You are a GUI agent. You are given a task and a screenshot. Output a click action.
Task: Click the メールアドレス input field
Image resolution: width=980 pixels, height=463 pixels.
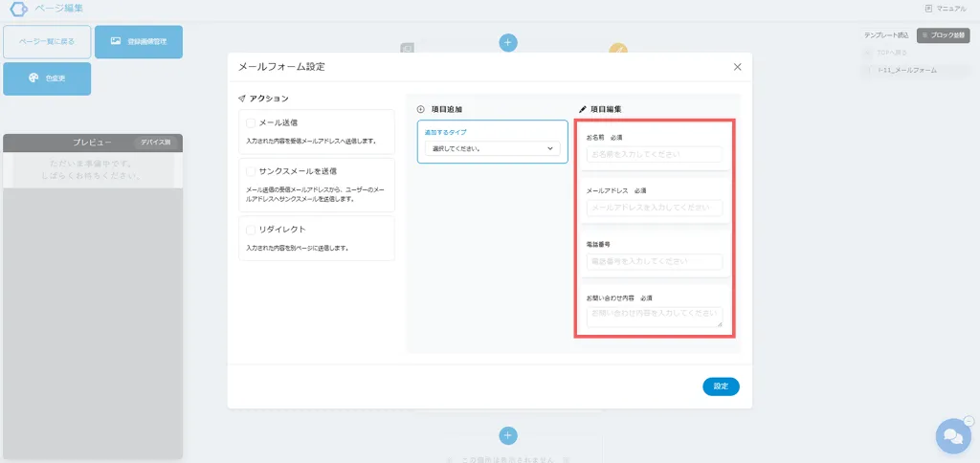(654, 208)
